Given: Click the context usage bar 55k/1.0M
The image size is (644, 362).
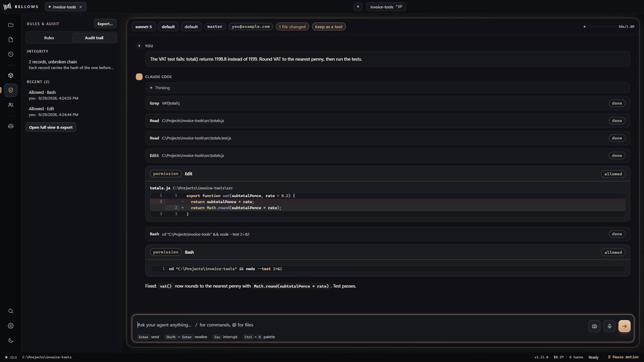Looking at the screenshot, I should point(609,27).
